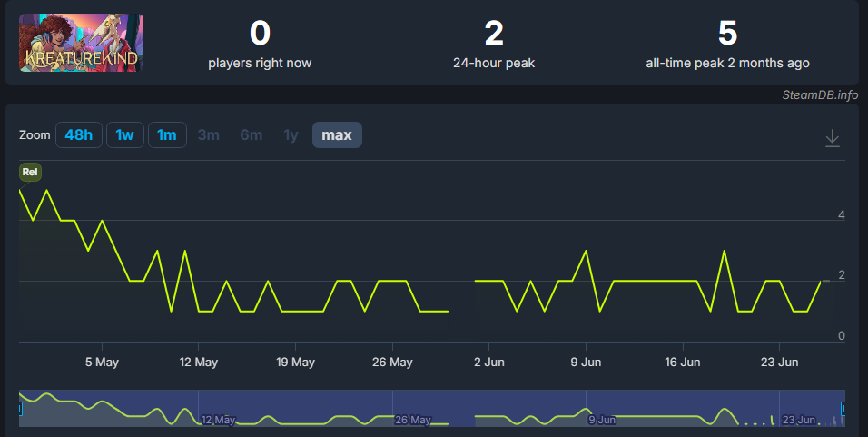Grab the left navigator range handle
868x437 pixels.
click(x=19, y=409)
